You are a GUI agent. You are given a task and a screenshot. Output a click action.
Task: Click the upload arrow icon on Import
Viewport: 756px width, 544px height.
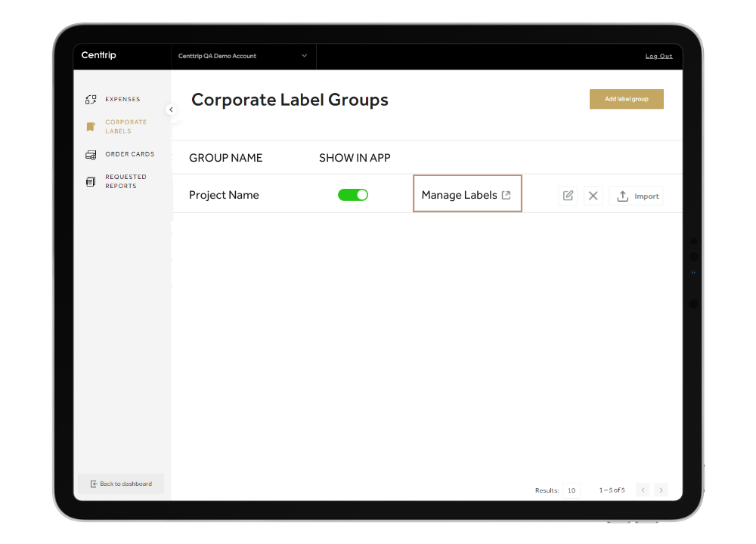[x=622, y=196]
